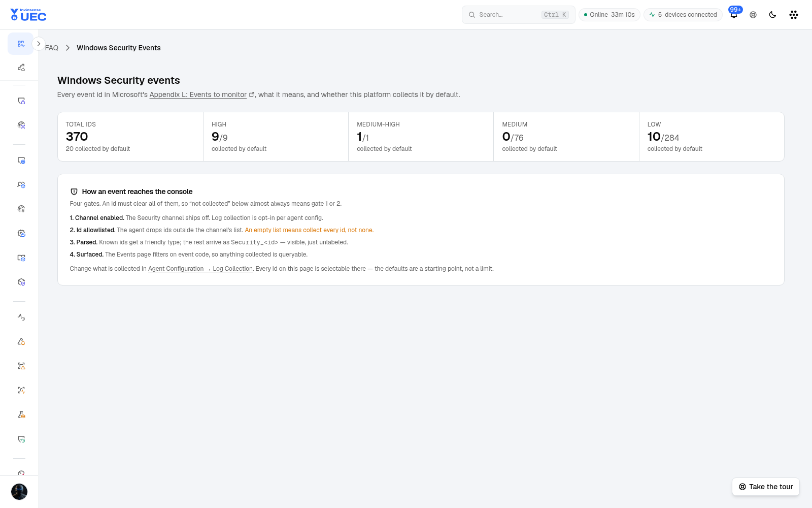Click the Online 33m 10s status pill
This screenshot has height=508, width=812.
(609, 15)
